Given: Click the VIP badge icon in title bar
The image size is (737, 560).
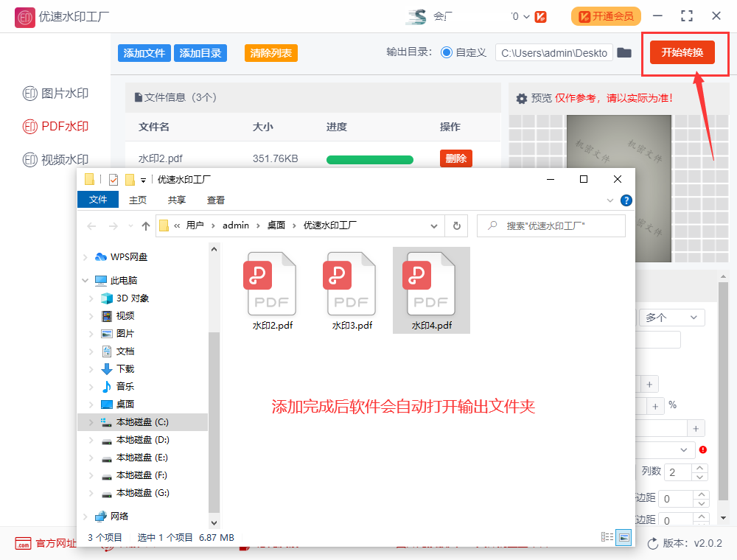Looking at the screenshot, I should [x=540, y=17].
